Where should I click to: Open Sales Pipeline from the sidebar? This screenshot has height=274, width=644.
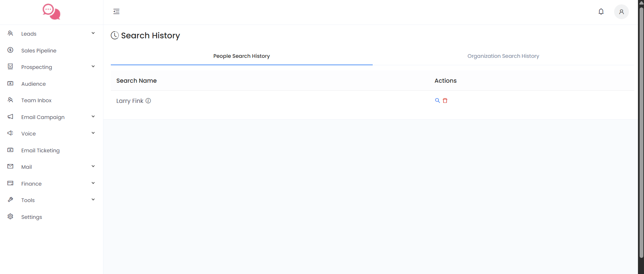pos(39,50)
